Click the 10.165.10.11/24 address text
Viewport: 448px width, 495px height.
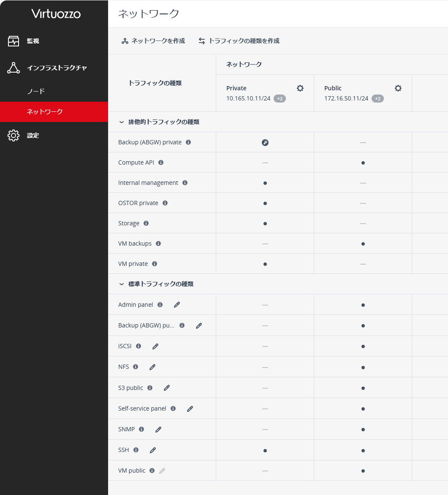tap(248, 98)
